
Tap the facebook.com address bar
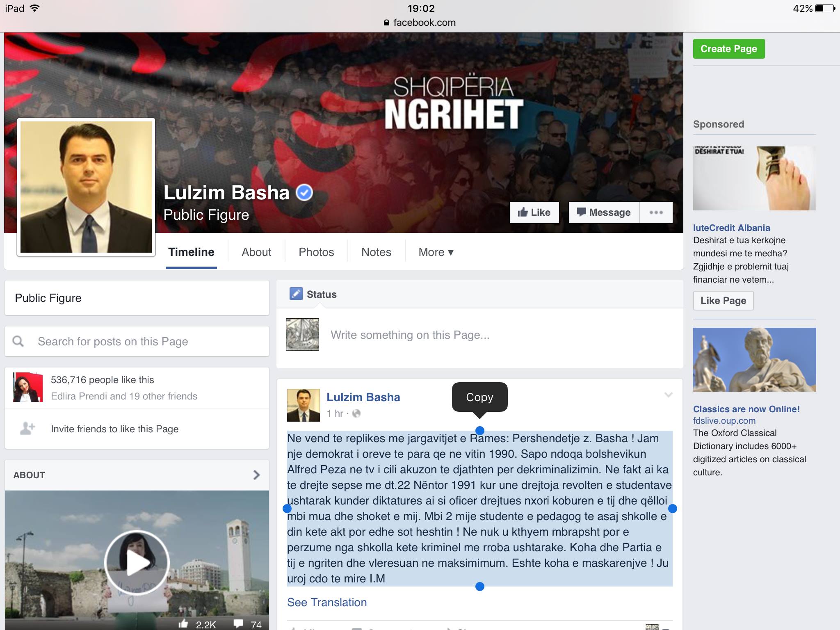click(420, 23)
